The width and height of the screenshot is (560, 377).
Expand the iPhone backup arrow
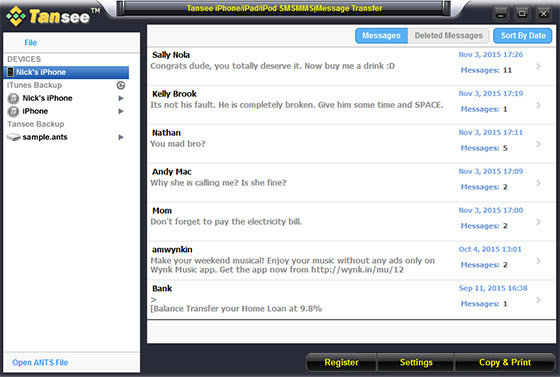tap(121, 111)
